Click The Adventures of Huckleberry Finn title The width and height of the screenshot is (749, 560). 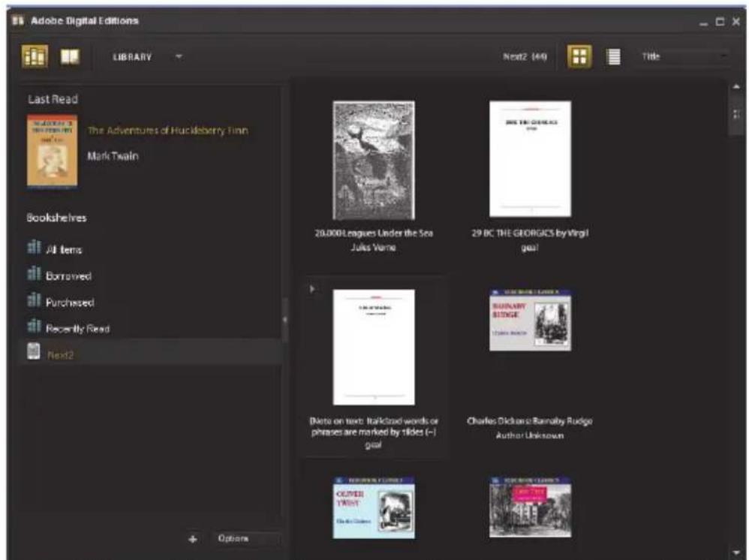167,131
